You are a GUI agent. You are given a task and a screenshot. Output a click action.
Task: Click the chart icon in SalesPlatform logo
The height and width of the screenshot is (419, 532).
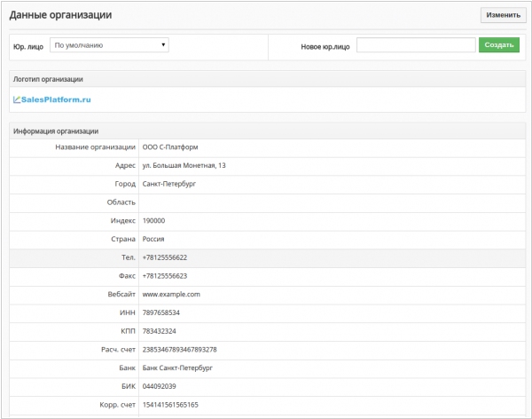tap(17, 99)
